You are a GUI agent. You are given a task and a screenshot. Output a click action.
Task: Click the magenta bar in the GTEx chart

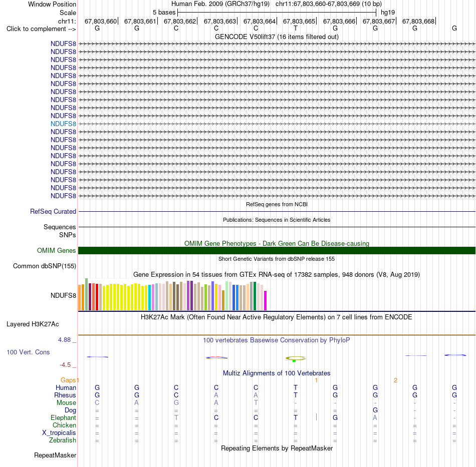(266, 300)
